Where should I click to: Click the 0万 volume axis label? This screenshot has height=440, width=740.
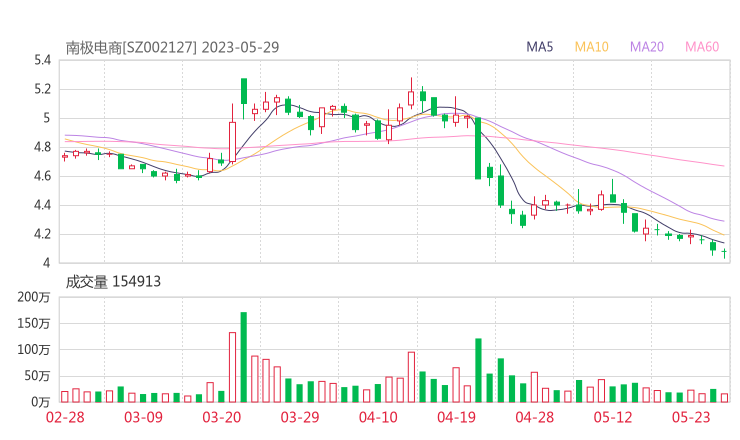(41, 402)
